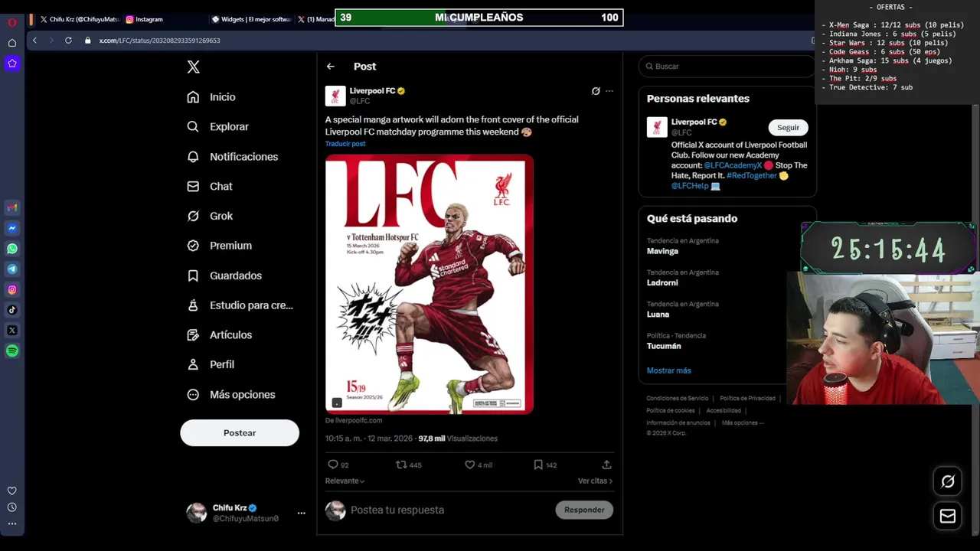Open Ver citas link
Image resolution: width=980 pixels, height=551 pixels.
point(595,481)
